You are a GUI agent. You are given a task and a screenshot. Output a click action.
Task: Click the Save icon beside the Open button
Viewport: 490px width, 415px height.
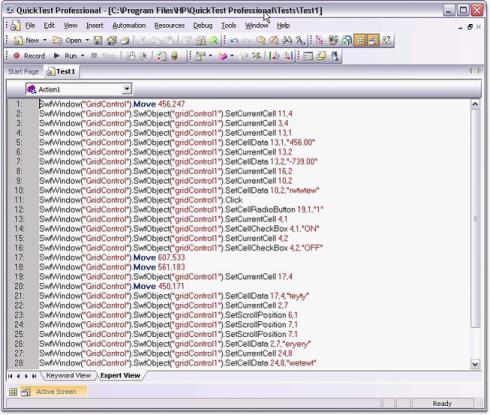tap(98, 41)
